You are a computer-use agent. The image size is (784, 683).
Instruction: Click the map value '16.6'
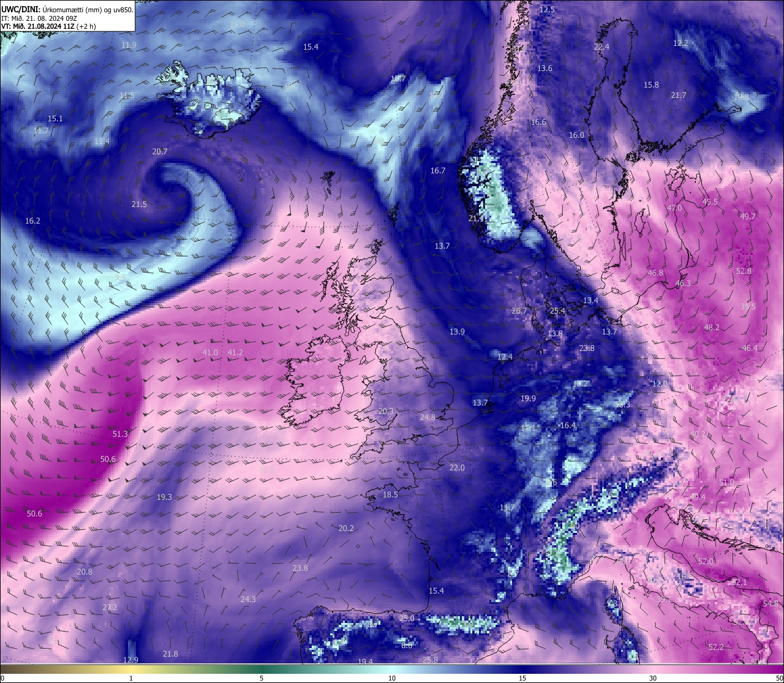538,123
